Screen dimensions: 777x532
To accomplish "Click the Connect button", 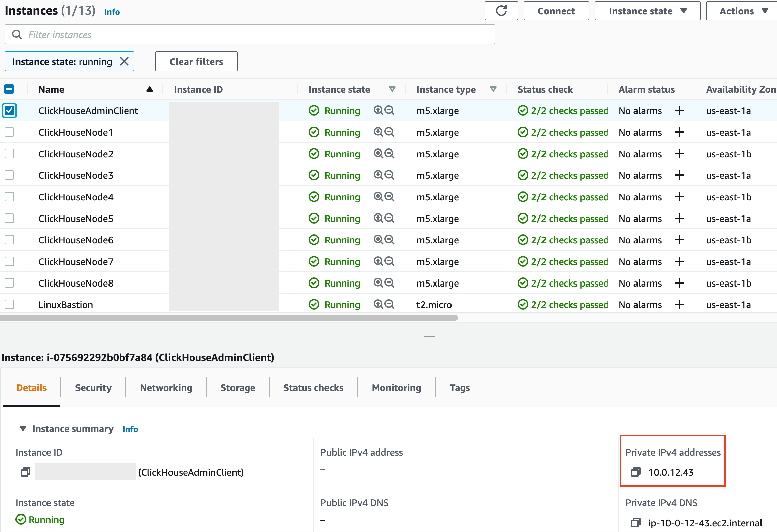I will click(x=556, y=11).
